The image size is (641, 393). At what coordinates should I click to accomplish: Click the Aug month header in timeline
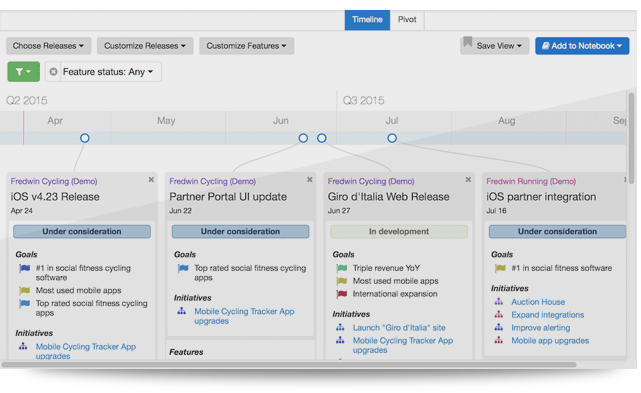coord(506,121)
